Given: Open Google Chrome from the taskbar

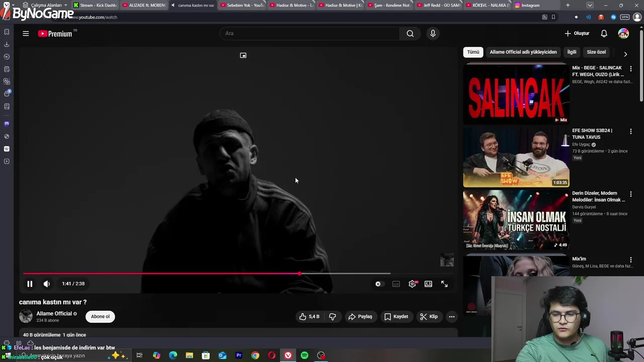Looking at the screenshot, I should [x=255, y=355].
